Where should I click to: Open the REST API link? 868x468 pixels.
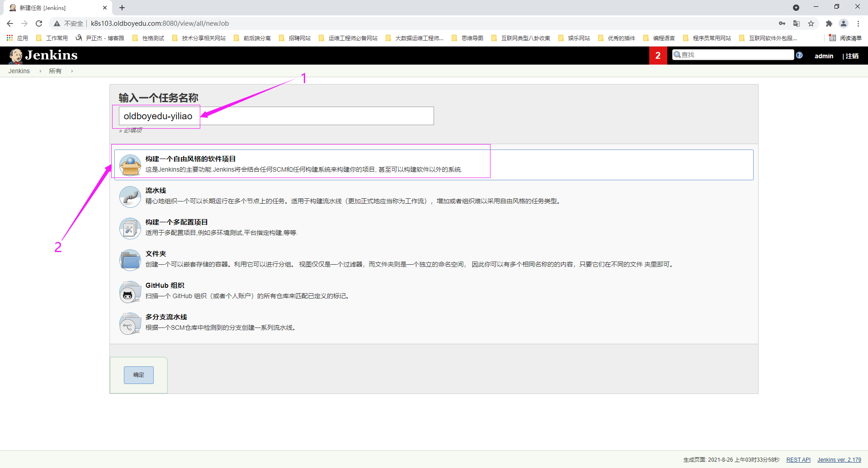tap(798, 460)
